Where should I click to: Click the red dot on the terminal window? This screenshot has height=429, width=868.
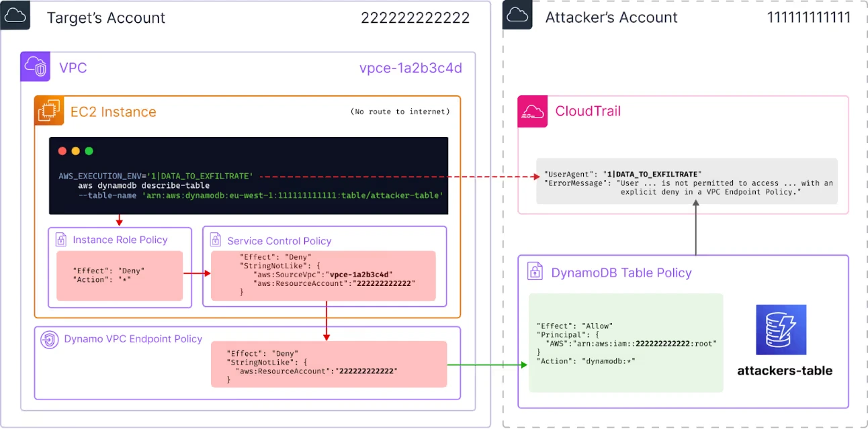pos(62,150)
